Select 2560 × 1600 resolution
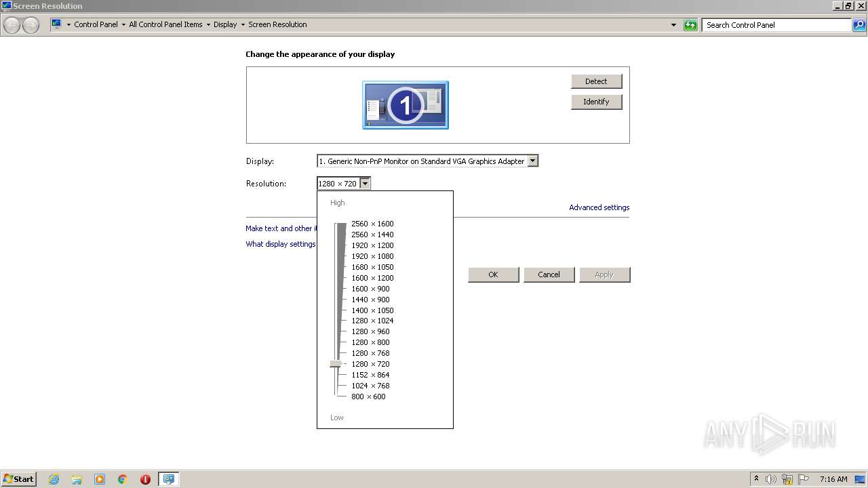The height and width of the screenshot is (488, 868). coord(372,224)
